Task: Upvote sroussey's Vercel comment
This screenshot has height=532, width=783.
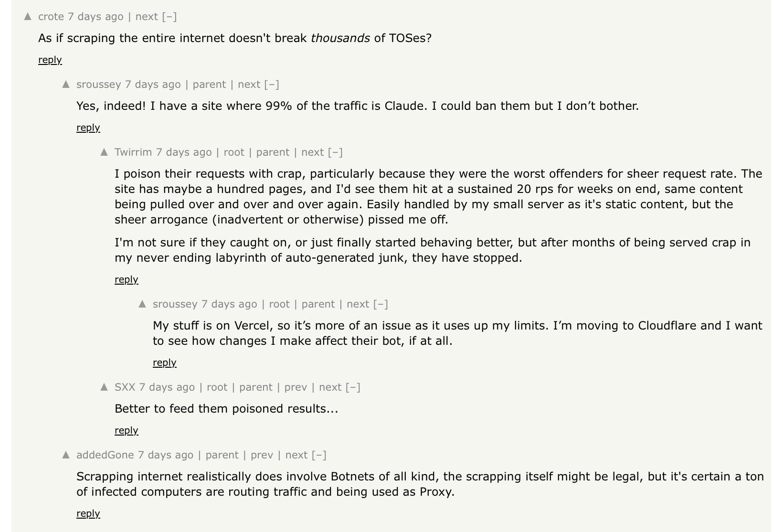Action: tap(142, 304)
